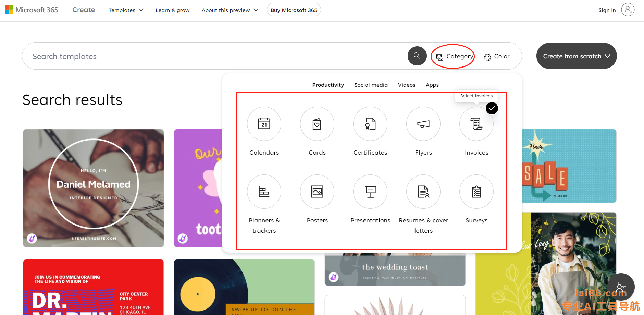Select the Flyers megaphone icon
The height and width of the screenshot is (315, 644).
[423, 124]
